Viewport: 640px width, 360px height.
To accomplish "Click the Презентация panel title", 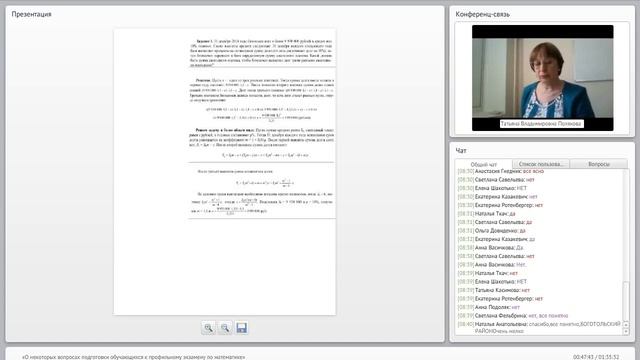I will (31, 14).
